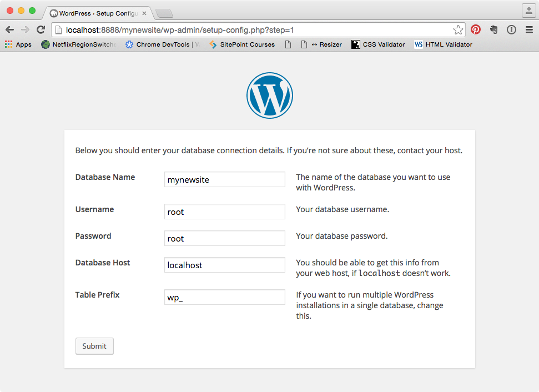Close the WordPress Setup tab
The image size is (539, 392).
coord(144,13)
